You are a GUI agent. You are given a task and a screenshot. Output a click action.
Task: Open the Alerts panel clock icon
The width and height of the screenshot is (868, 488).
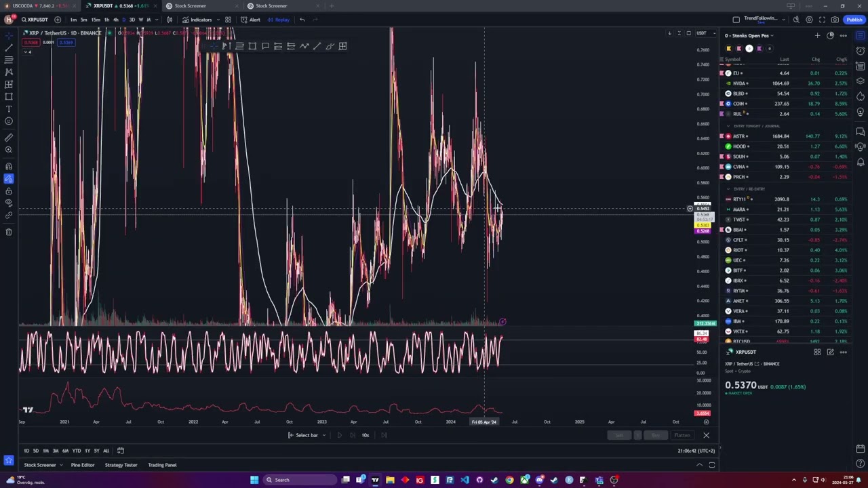point(861,51)
